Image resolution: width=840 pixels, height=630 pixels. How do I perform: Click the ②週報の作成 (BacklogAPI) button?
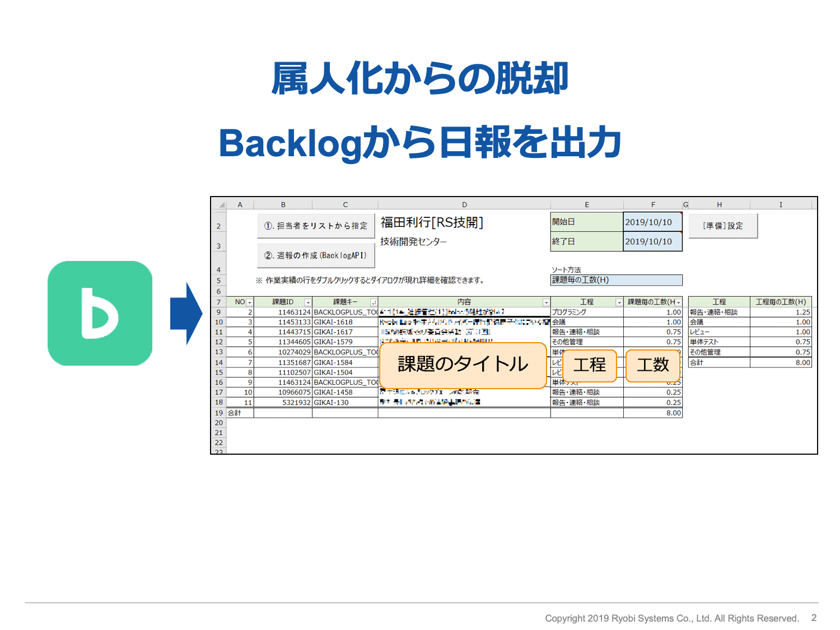(x=316, y=255)
